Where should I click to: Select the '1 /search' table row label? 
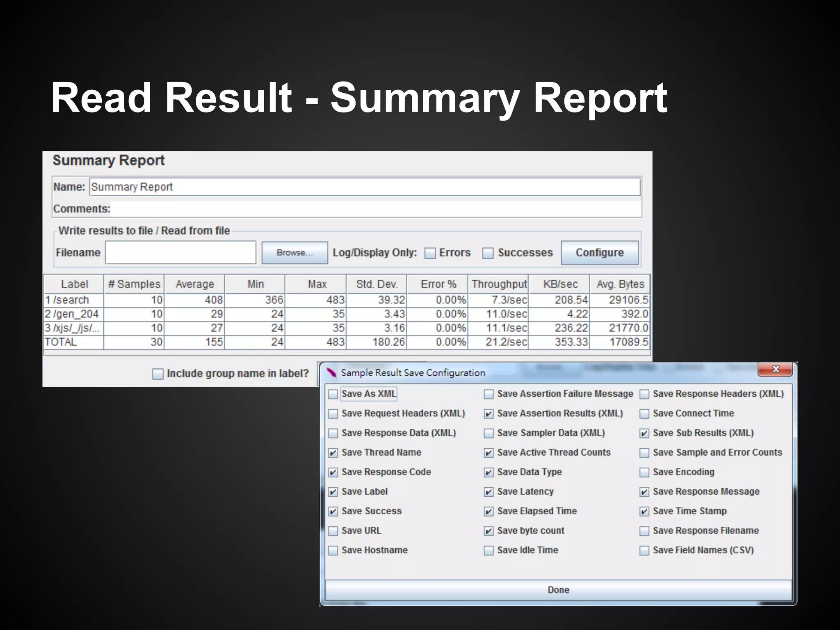[x=74, y=300]
